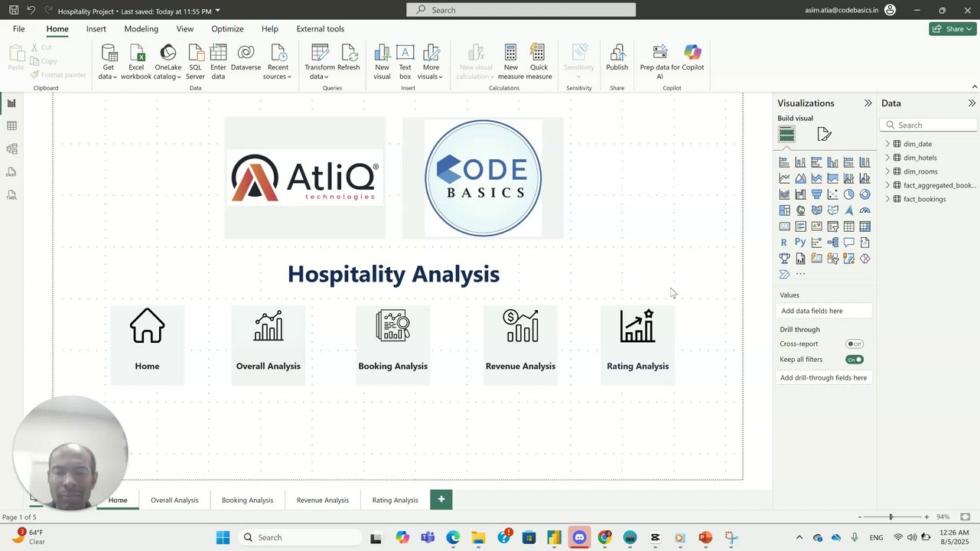Click Quick measure in the ribbon
Screen dimensions: 980x551
(x=539, y=62)
